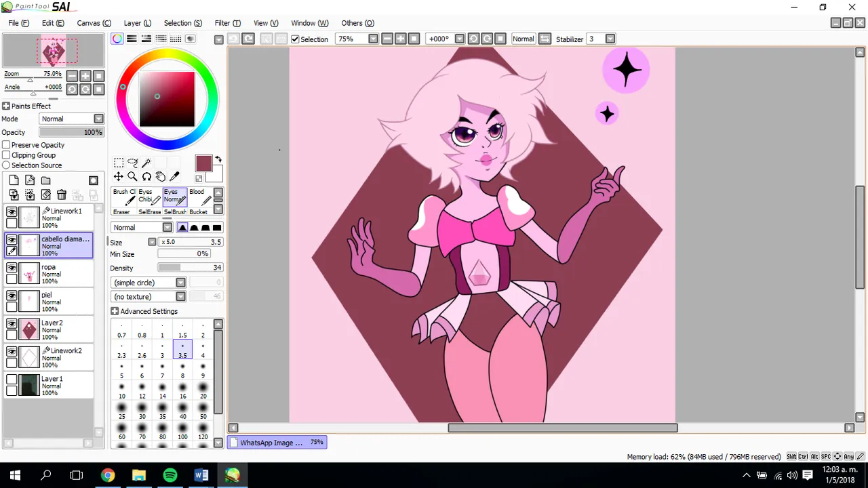
Task: Open the zoom percentage 75% dropdown
Action: [x=373, y=39]
